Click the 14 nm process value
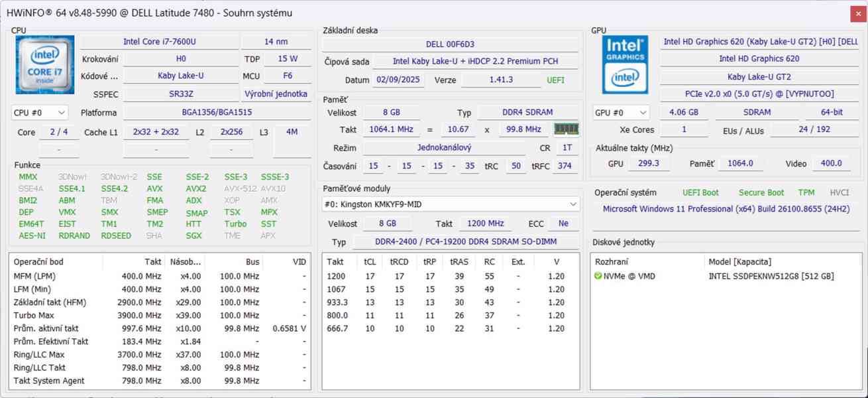The width and height of the screenshot is (868, 398). pyautogui.click(x=276, y=41)
